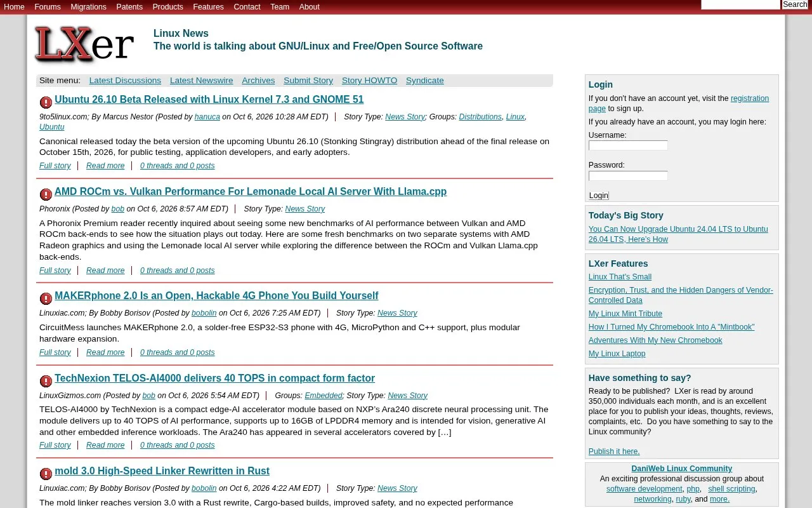Open the Linux That's Small feature
Image resolution: width=812 pixels, height=508 pixels.
[620, 277]
